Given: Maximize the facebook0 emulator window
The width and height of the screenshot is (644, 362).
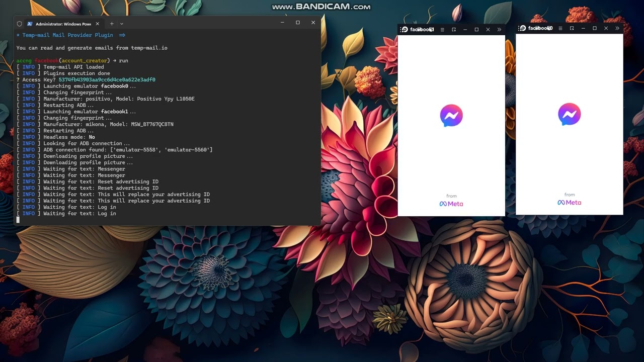Looking at the screenshot, I should pos(595,28).
